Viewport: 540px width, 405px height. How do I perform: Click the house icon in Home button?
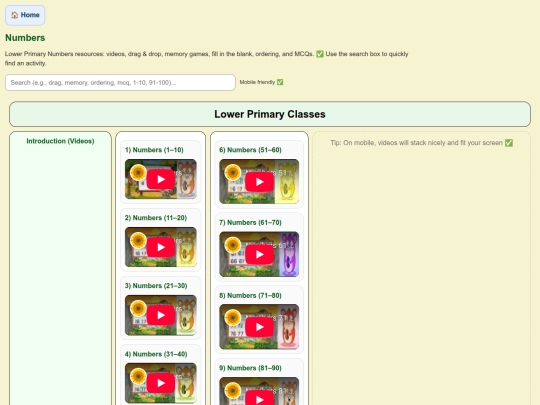pos(14,15)
